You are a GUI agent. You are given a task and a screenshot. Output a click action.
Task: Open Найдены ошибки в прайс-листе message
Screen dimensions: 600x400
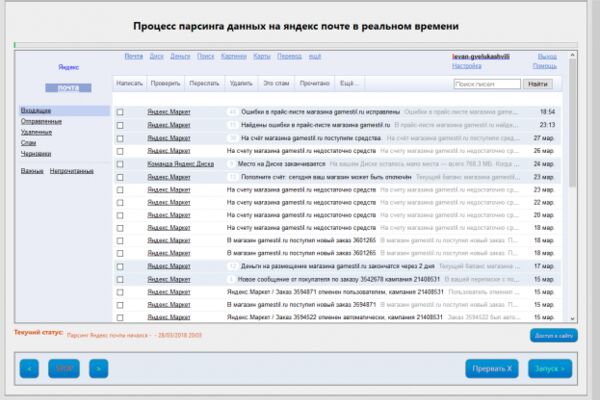tap(316, 125)
